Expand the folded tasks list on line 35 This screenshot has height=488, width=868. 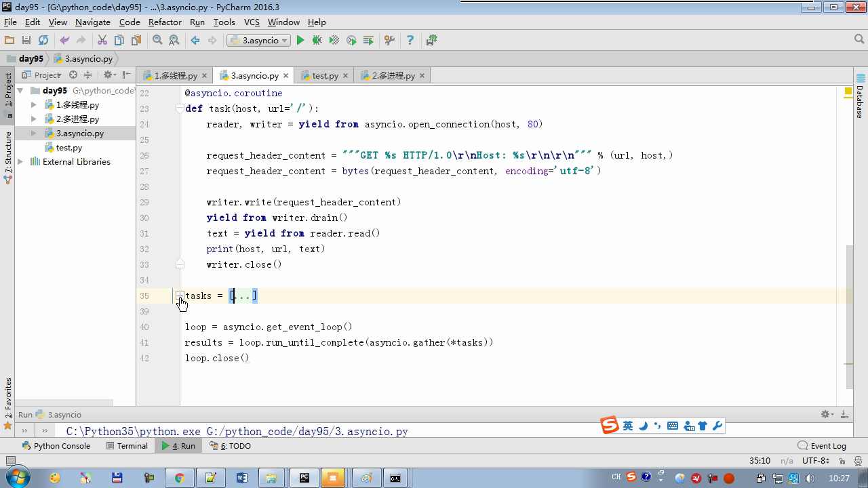click(x=180, y=296)
